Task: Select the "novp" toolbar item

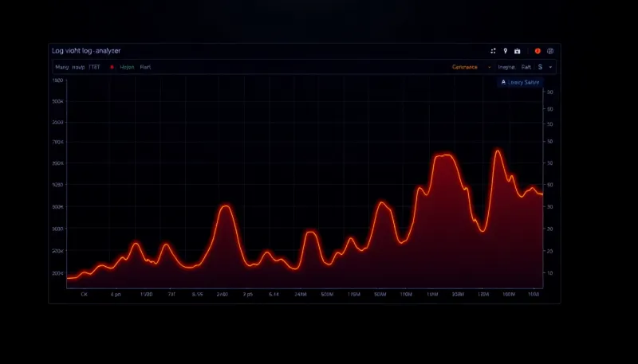Action: coord(78,67)
